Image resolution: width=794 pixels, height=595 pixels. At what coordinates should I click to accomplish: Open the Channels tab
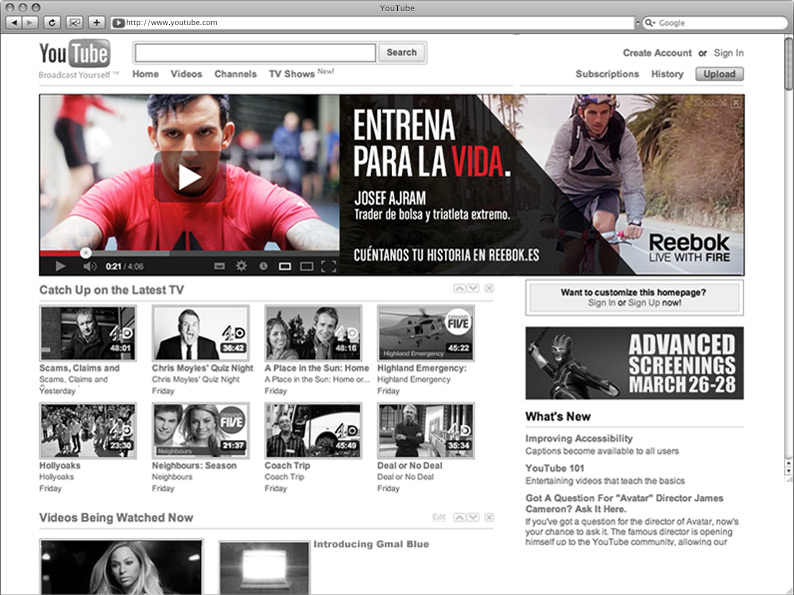coord(235,74)
